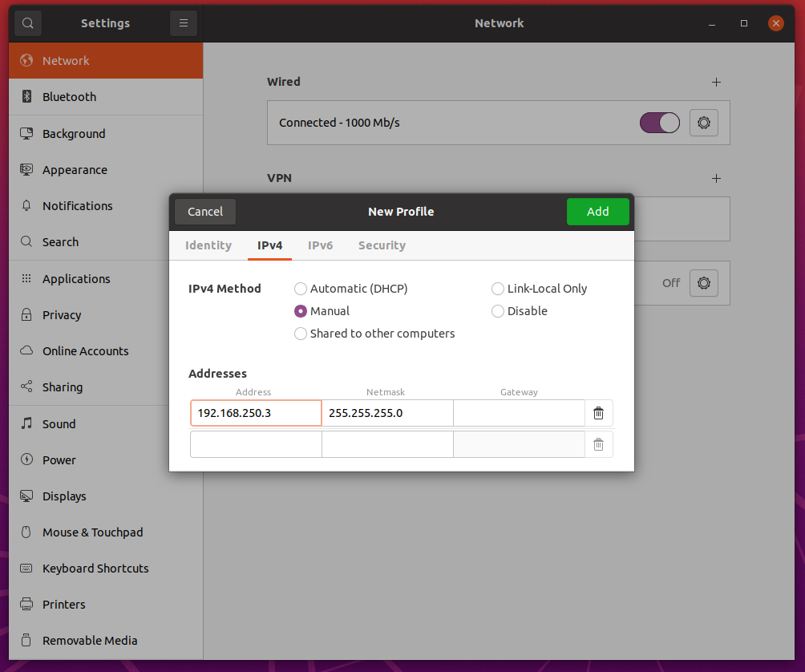Click the trash icon on empty address row

598,443
